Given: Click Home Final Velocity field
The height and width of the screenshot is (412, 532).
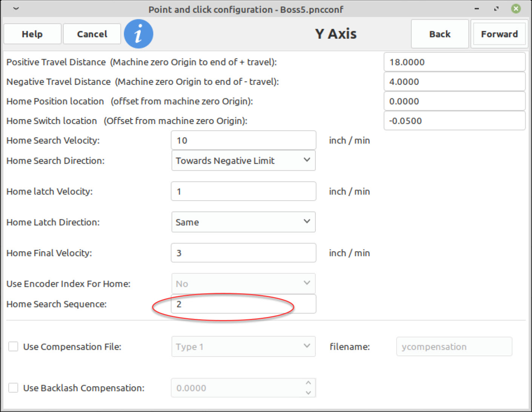Looking at the screenshot, I should [243, 253].
